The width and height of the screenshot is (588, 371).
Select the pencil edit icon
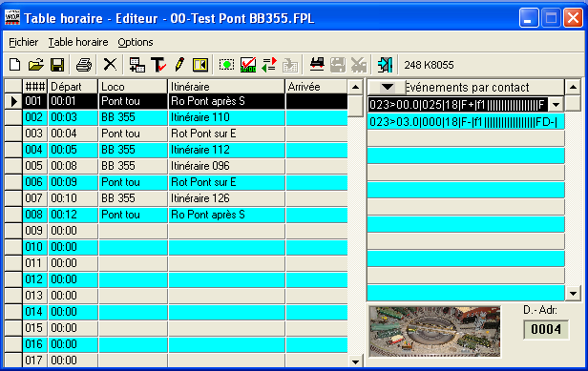point(179,65)
